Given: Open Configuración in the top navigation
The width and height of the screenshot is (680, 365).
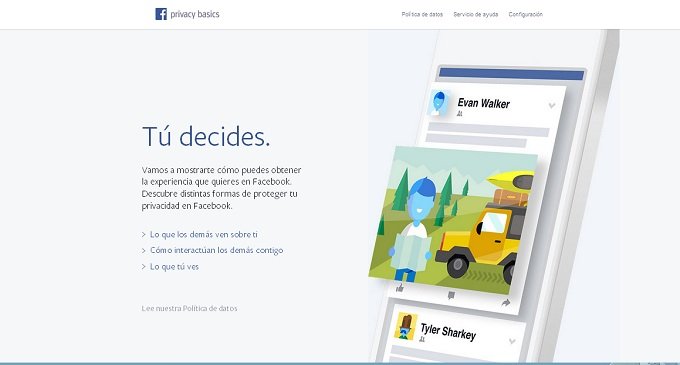Looking at the screenshot, I should tap(526, 14).
